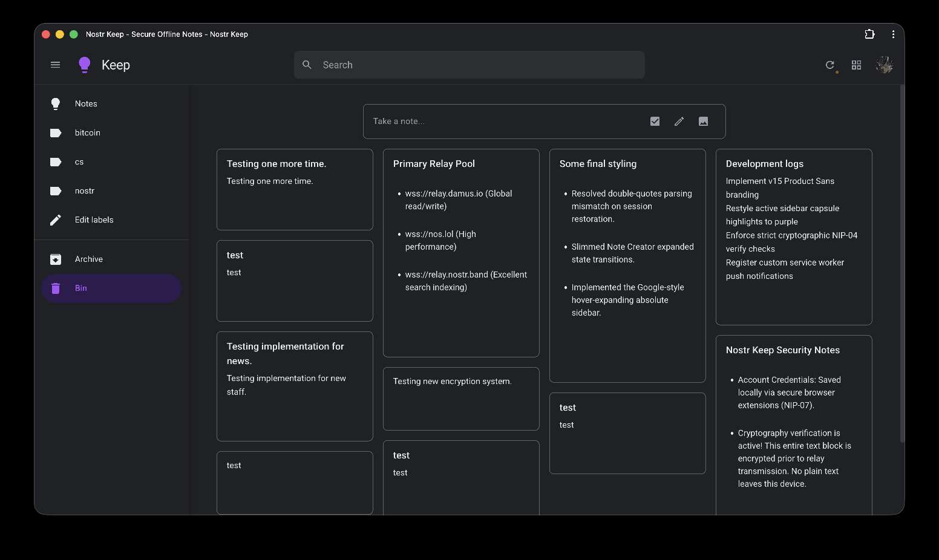
Task: Switch layout with the grid view icon
Action: coord(856,65)
